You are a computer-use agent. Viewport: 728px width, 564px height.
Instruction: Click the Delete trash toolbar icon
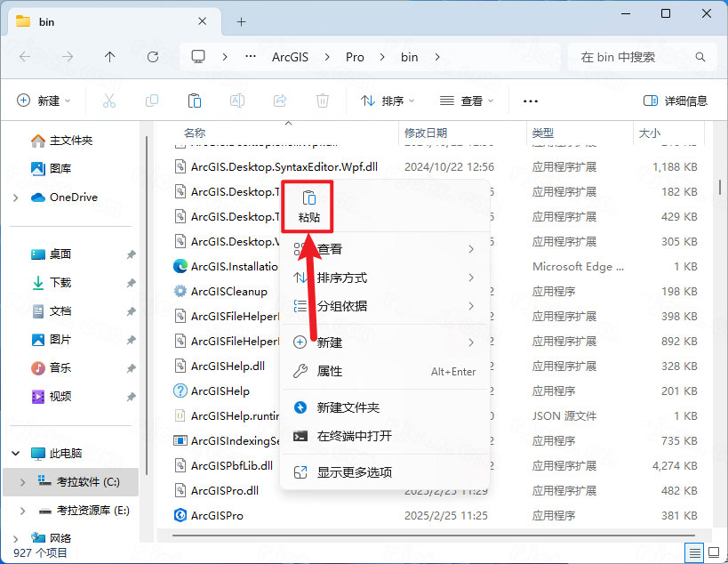[x=322, y=101]
